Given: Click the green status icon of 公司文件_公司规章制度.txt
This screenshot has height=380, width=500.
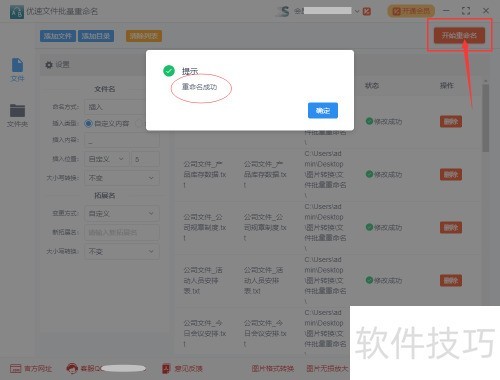Looking at the screenshot, I should point(369,227).
